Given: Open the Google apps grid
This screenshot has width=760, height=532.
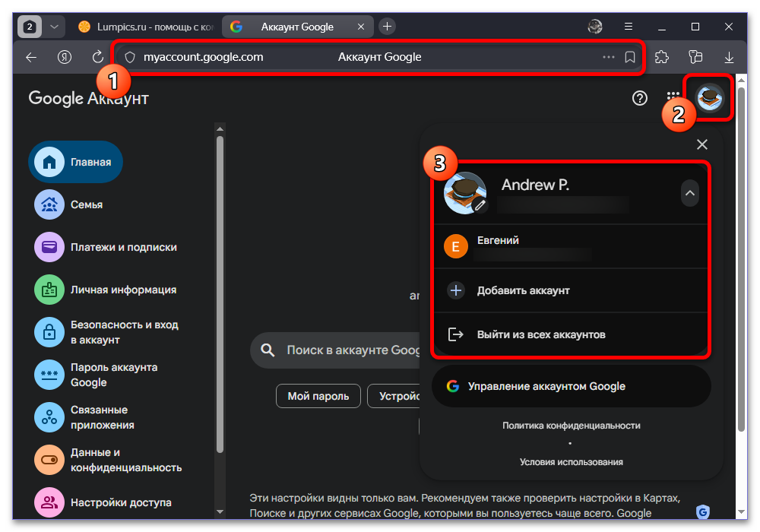Looking at the screenshot, I should click(x=673, y=97).
